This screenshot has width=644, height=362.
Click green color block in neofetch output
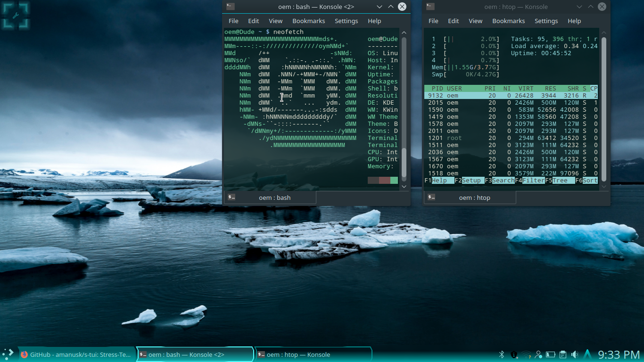394,181
